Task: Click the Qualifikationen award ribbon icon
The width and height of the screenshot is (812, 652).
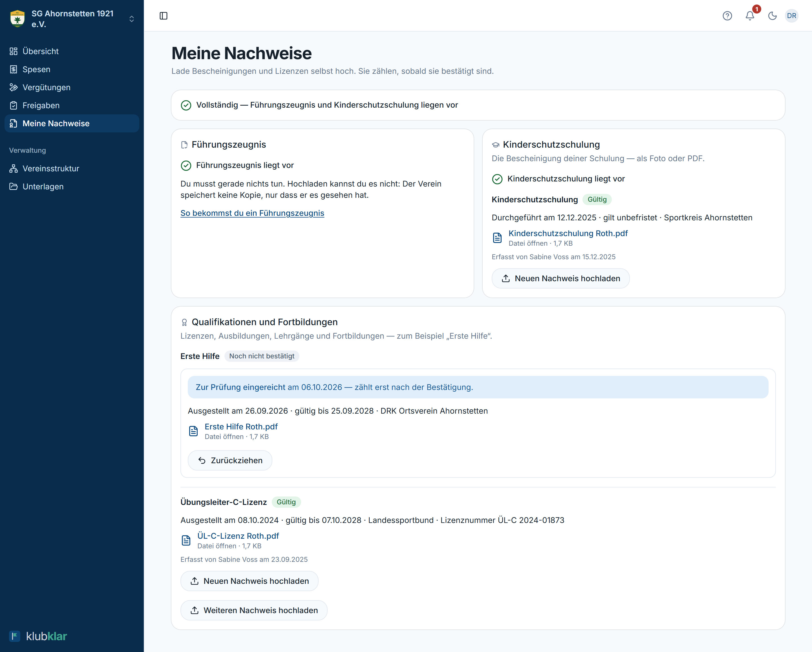Action: (x=184, y=322)
